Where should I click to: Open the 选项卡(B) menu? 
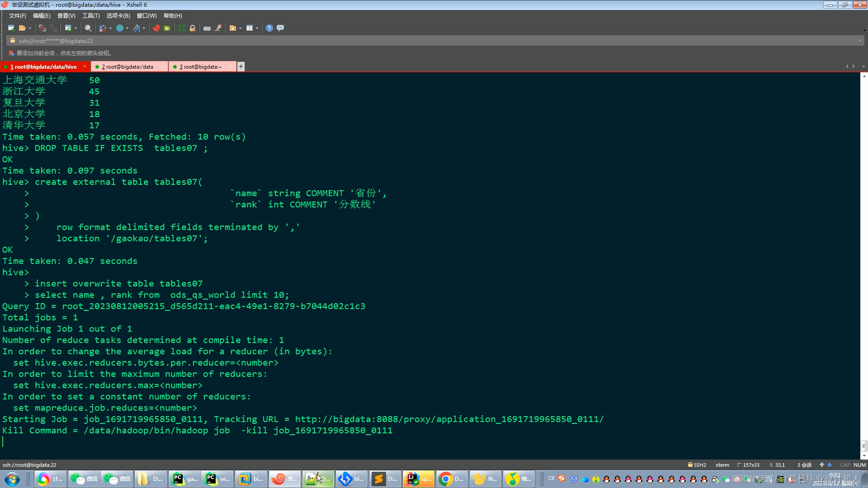pos(118,16)
